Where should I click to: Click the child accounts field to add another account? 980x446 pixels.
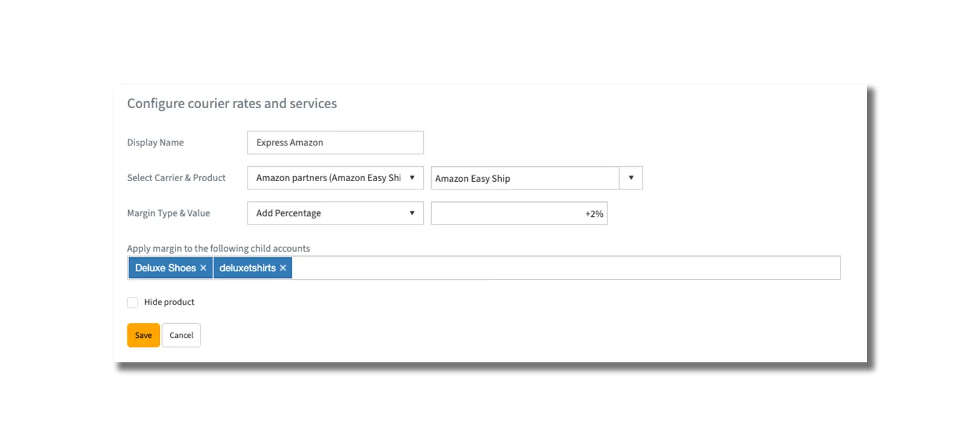440,267
